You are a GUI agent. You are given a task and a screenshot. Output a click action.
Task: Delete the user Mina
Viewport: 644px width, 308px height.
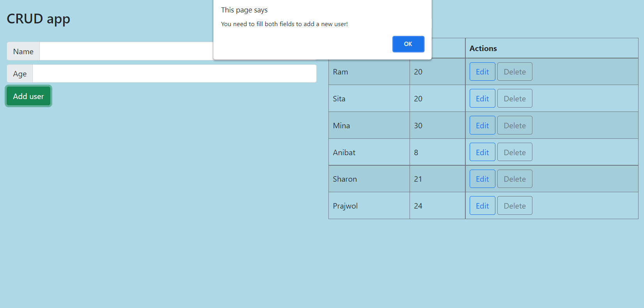514,125
